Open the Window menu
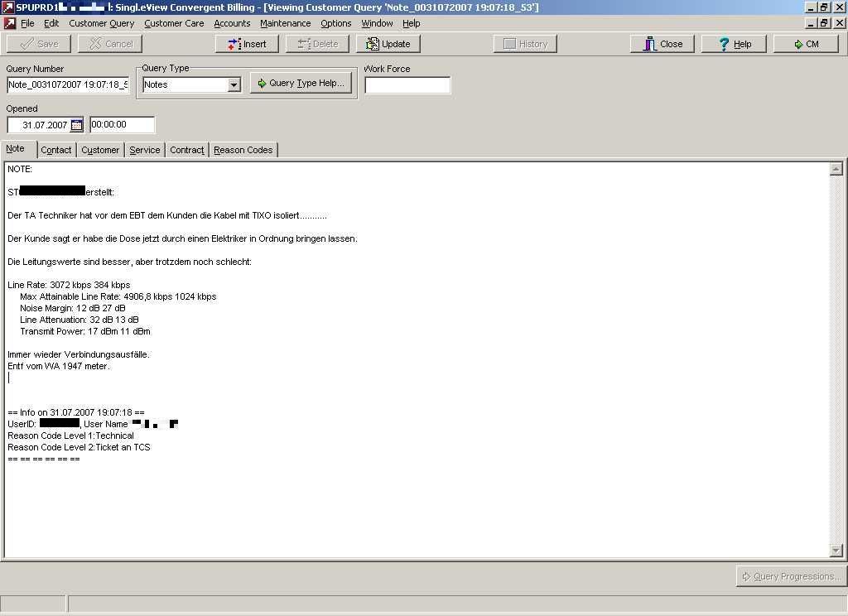The width and height of the screenshot is (848, 616). point(377,23)
